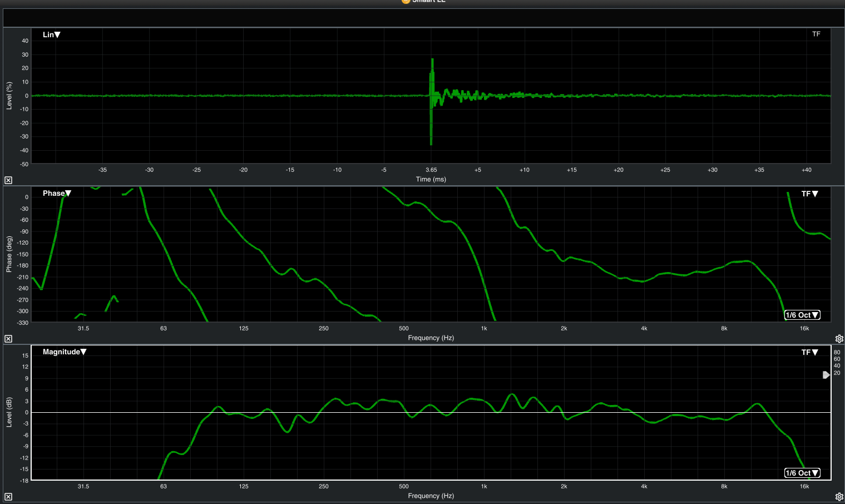Click the empty top toolbar strip

423,18
